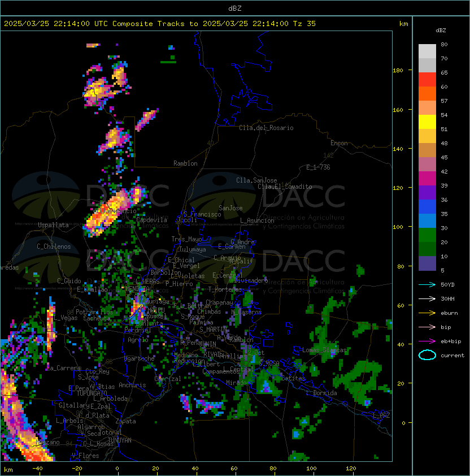Pick the purple 36-39 dBZ swatch
Image resolution: width=470 pixels, height=476 pixels.
pos(427,192)
